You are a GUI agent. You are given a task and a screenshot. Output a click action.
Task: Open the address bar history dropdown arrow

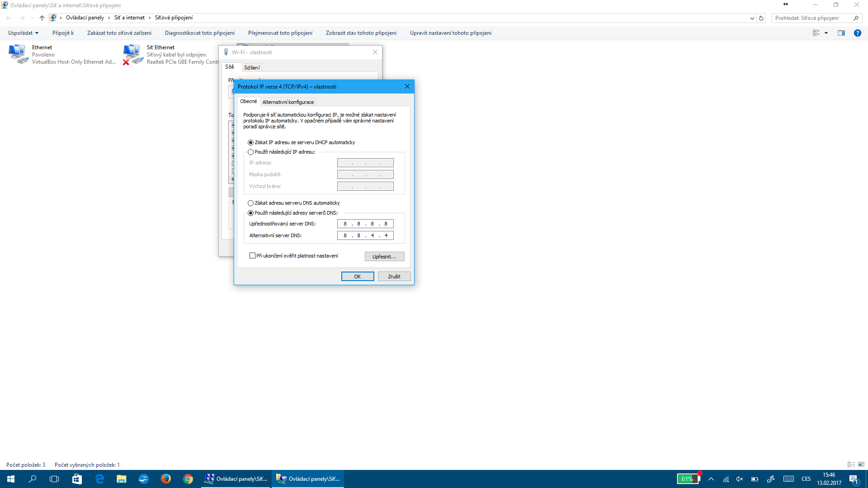[752, 19]
